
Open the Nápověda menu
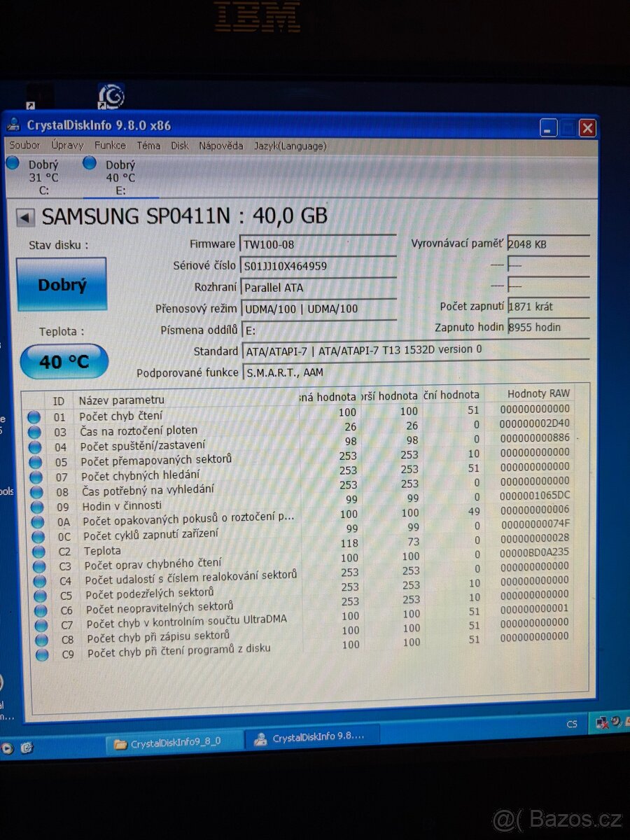tap(221, 146)
